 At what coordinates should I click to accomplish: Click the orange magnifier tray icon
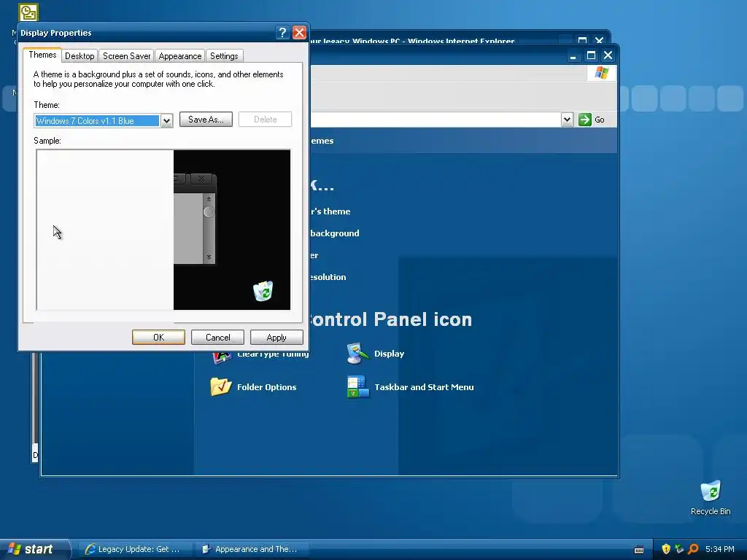pyautogui.click(x=693, y=549)
